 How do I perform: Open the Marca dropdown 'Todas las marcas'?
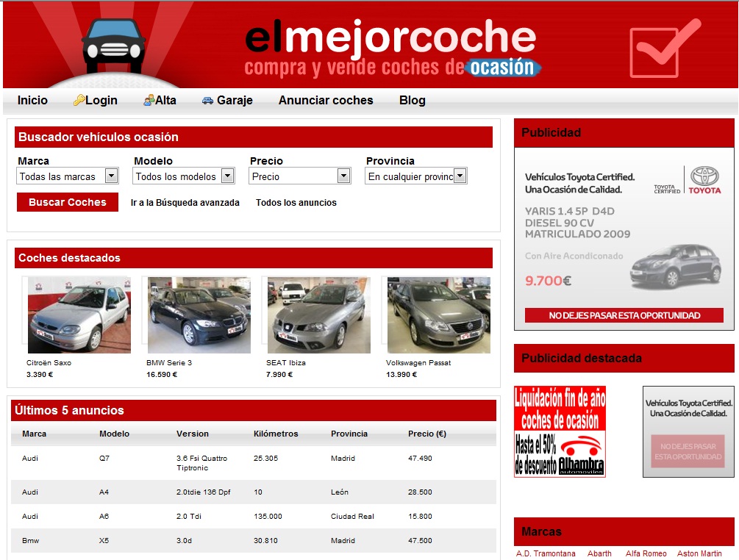point(68,176)
